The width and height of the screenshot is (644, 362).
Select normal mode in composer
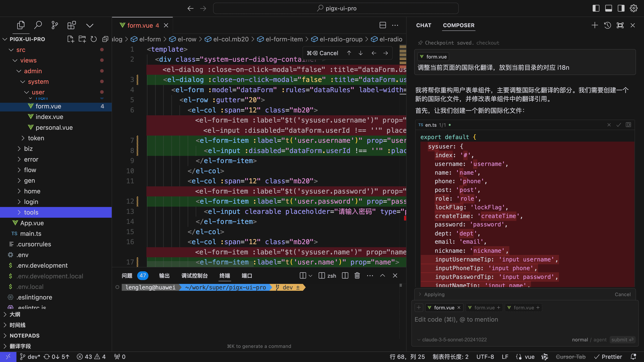tap(580, 340)
